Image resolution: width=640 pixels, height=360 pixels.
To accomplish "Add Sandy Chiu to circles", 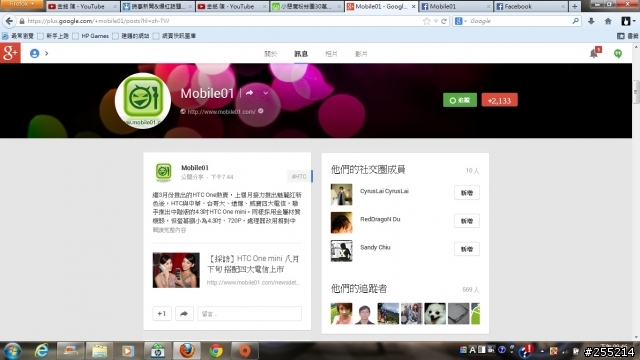I will [467, 249].
